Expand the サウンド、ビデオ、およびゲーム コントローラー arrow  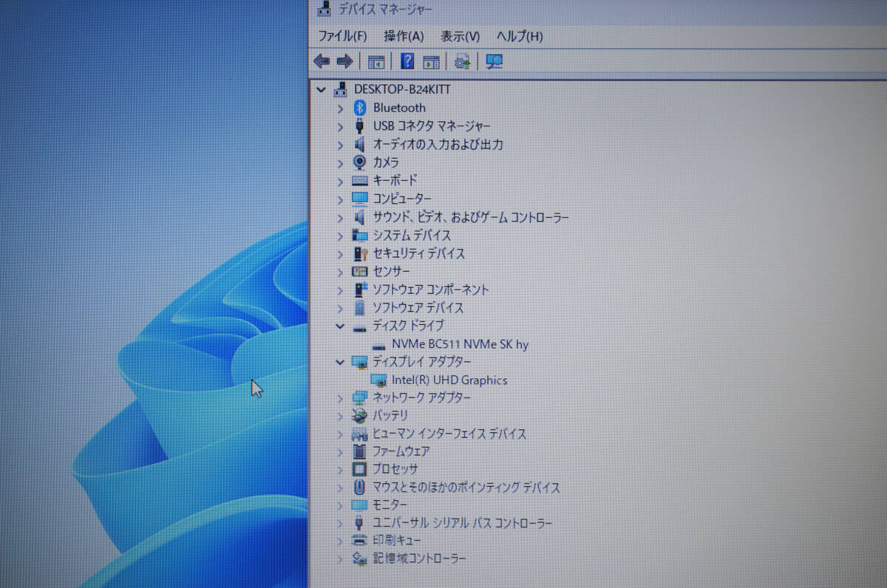340,218
